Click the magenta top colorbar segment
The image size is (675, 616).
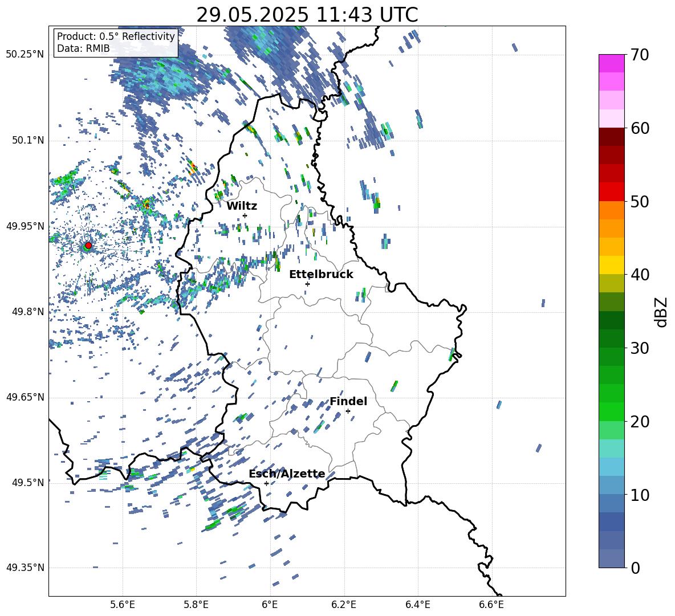pos(611,64)
